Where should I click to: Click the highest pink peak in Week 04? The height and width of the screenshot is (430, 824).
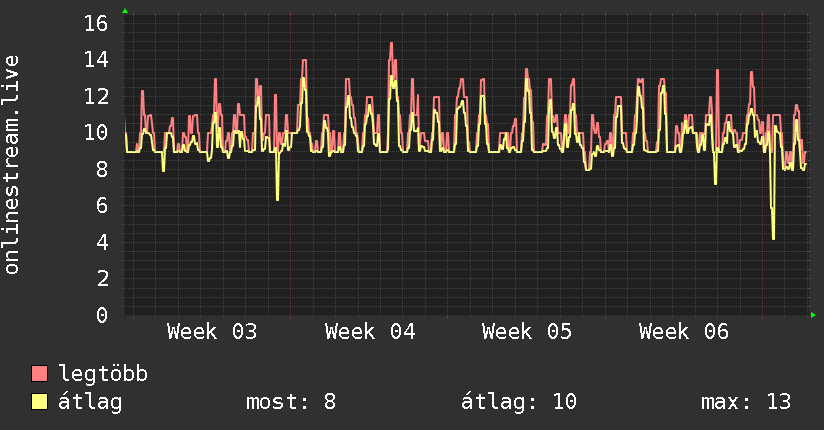[x=392, y=44]
